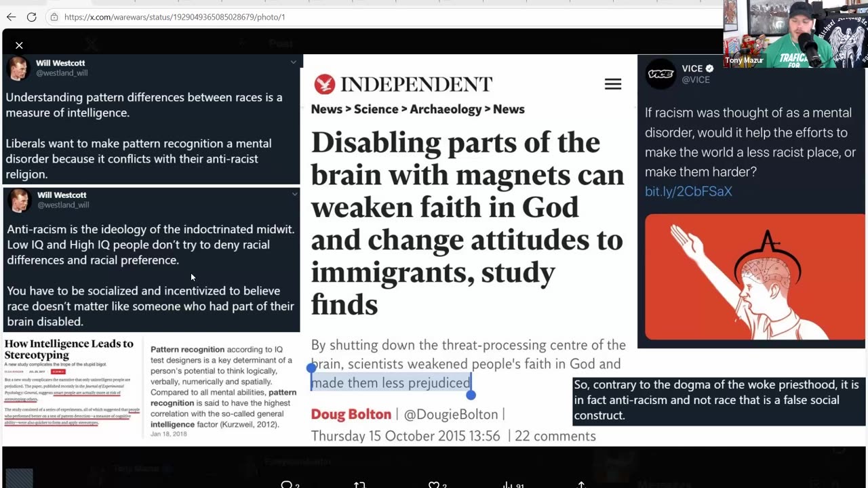
Task: Click 'How Intelligence Leads to Stereotyping' headline
Action: (68, 349)
